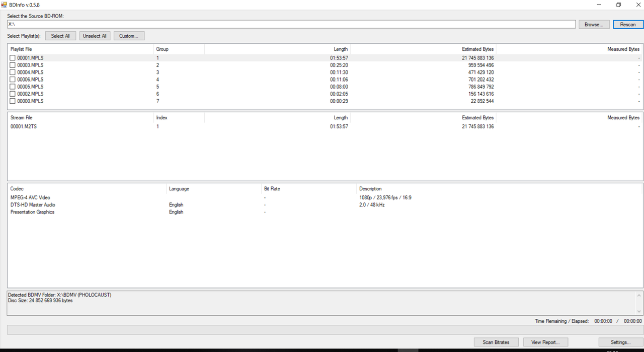Click the 00004.MPLS file name
Image resolution: width=644 pixels, height=352 pixels.
click(x=30, y=72)
